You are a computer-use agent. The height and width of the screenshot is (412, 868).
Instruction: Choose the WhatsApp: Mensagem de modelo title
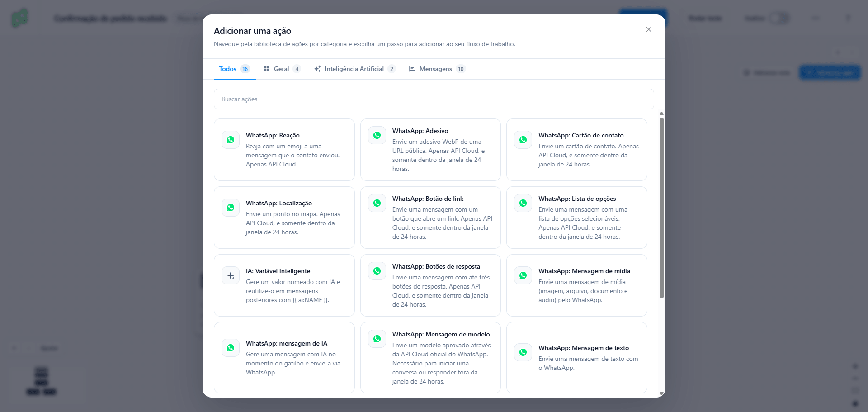[x=441, y=334]
